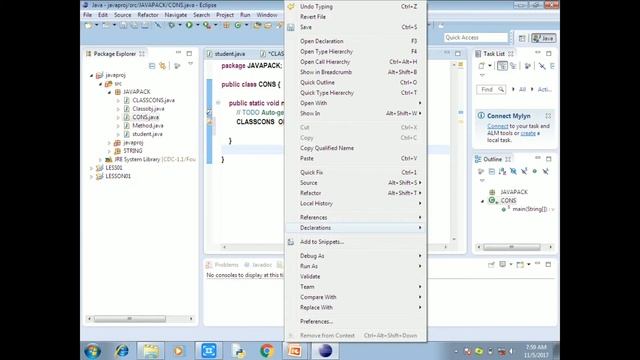Expand the LESSON01 project
640x360 pixels.
[x=91, y=176]
